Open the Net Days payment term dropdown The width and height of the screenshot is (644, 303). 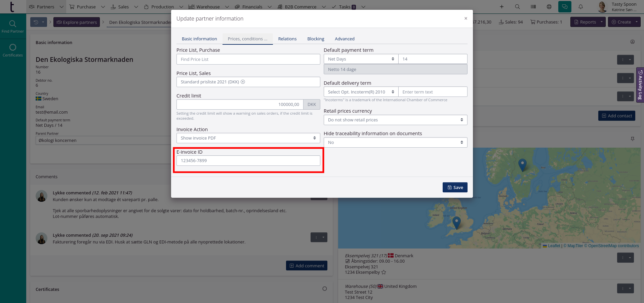(361, 59)
